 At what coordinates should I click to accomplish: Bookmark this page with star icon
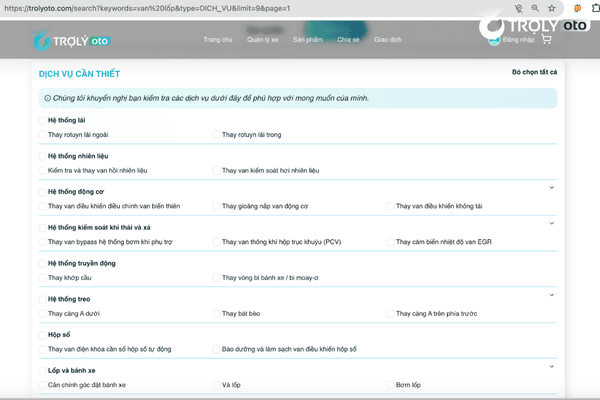tap(551, 8)
